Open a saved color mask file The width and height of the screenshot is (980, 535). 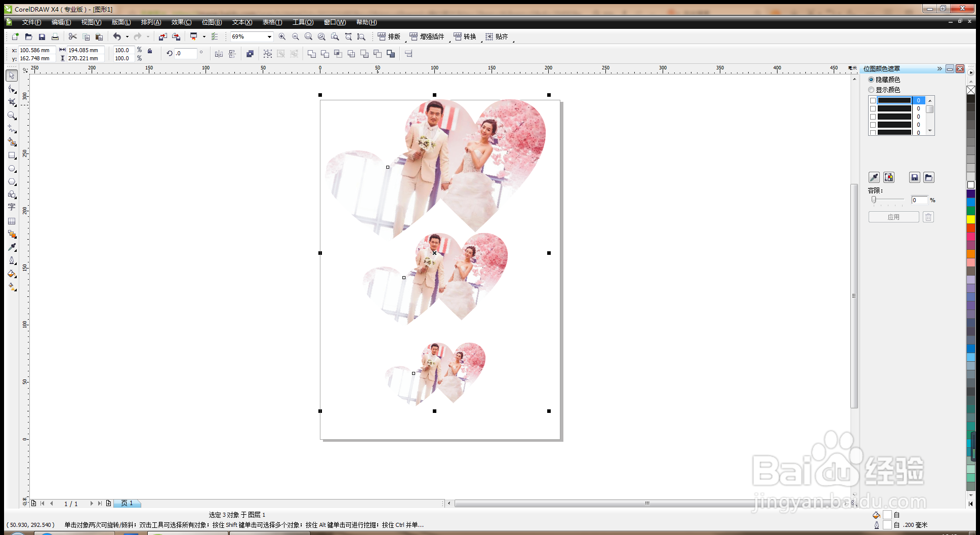click(x=928, y=177)
